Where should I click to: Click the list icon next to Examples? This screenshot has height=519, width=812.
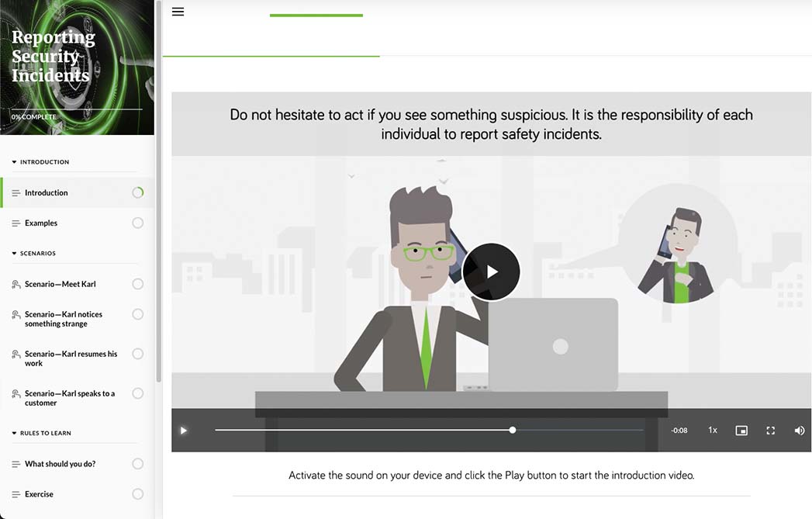(x=15, y=223)
